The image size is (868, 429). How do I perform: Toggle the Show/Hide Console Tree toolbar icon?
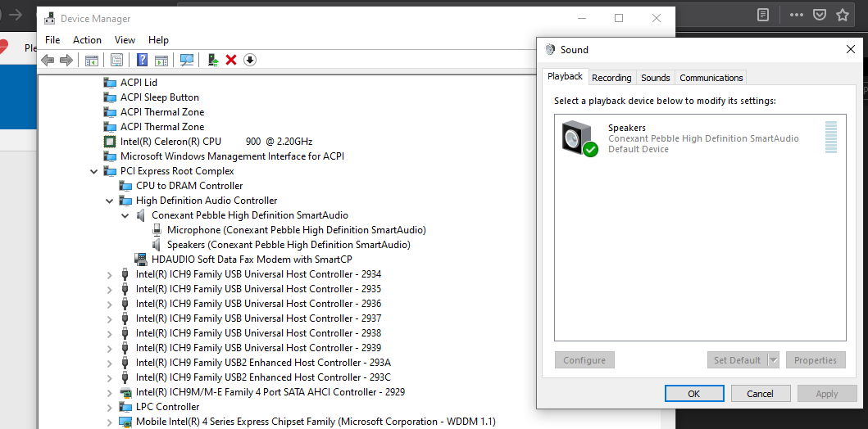tap(91, 60)
